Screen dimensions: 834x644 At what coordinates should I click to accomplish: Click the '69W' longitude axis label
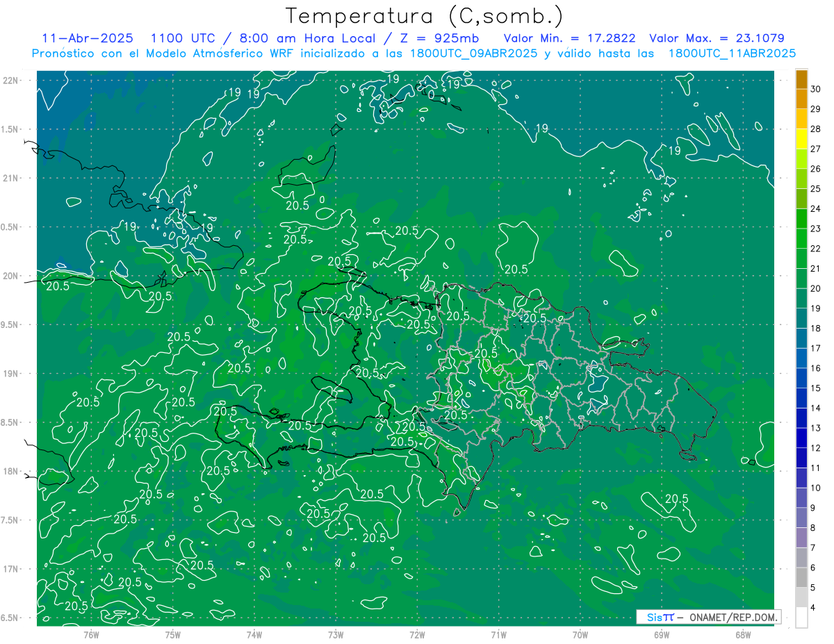(662, 634)
